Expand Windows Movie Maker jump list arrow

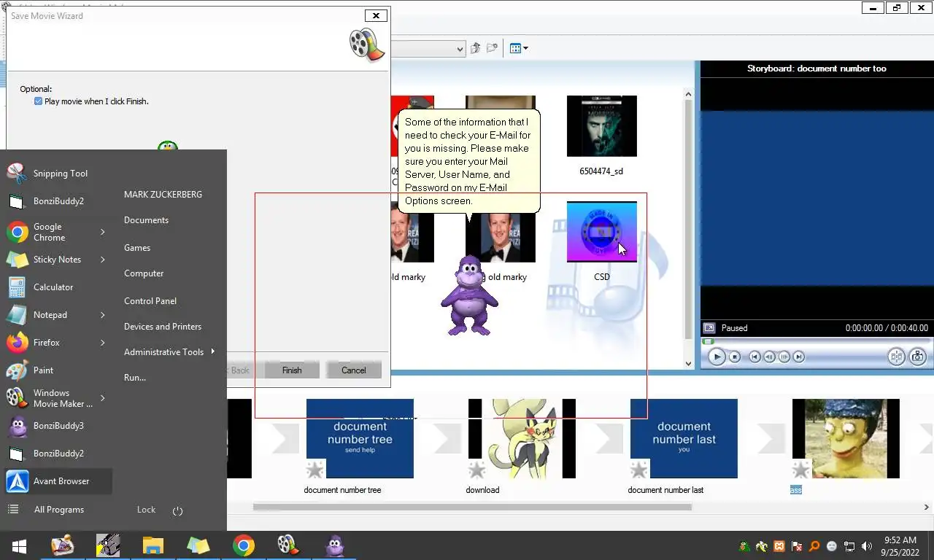[103, 398]
